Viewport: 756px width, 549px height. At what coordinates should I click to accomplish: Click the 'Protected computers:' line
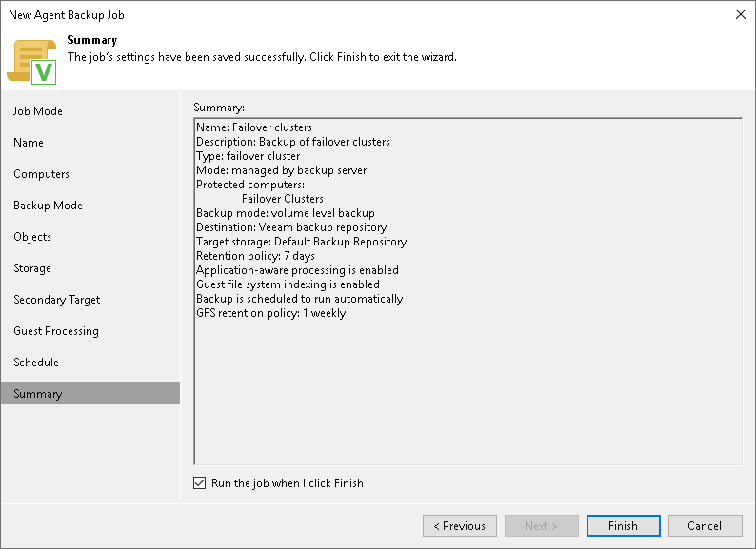pyautogui.click(x=250, y=185)
